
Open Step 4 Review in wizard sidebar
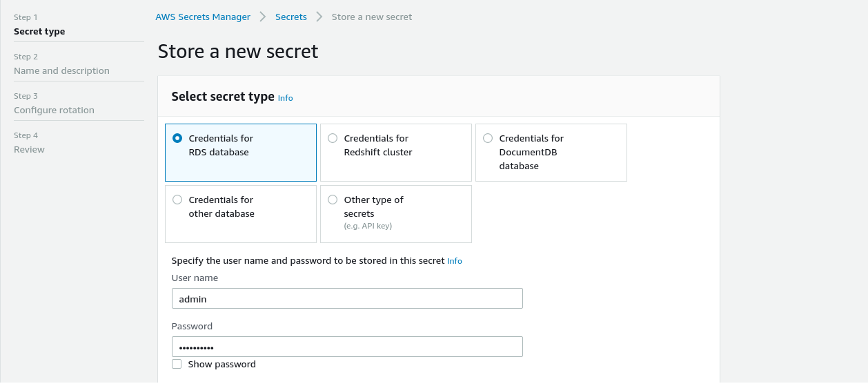tap(29, 149)
